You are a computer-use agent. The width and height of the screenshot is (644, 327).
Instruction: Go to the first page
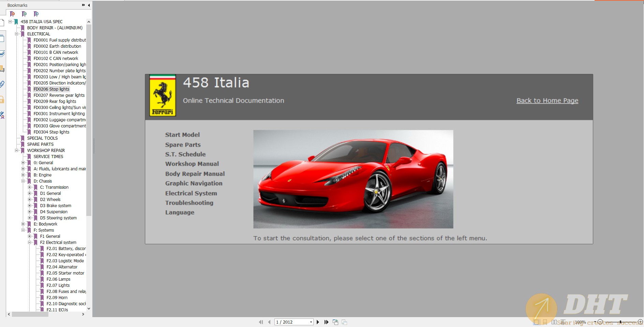point(261,322)
